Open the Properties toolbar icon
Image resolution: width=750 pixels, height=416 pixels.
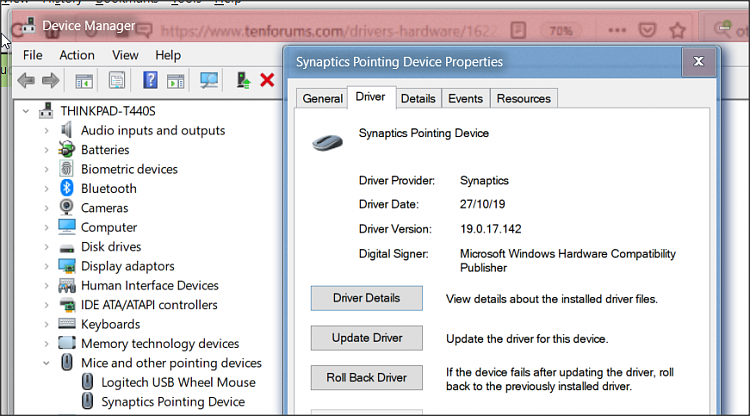117,80
